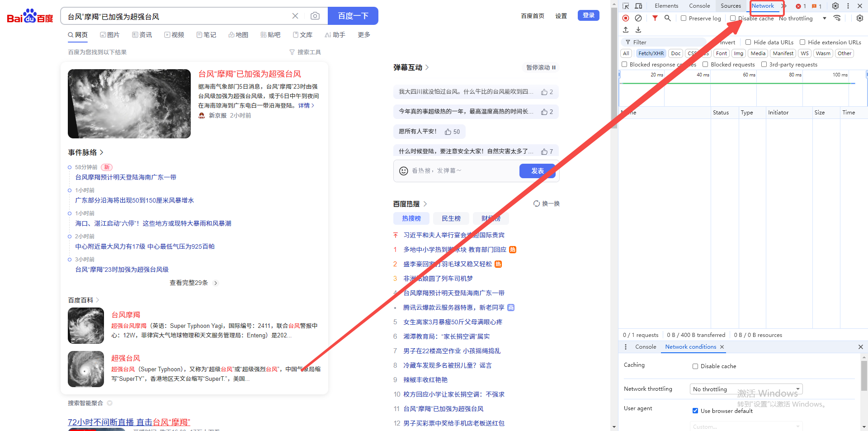The width and height of the screenshot is (868, 431).
Task: Filter requests by Img type
Action: (739, 53)
